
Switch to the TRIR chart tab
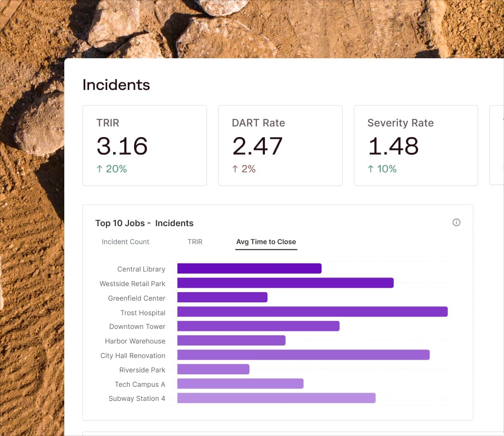click(195, 242)
